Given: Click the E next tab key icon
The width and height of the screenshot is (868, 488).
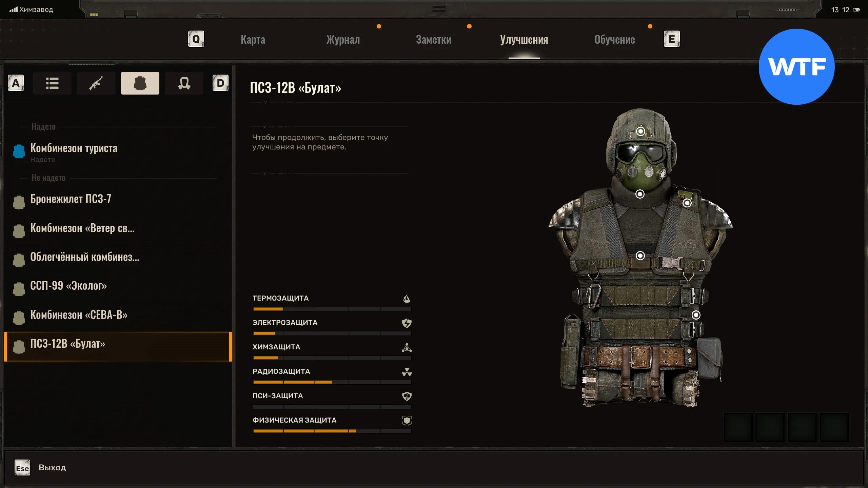Looking at the screenshot, I should pos(671,39).
